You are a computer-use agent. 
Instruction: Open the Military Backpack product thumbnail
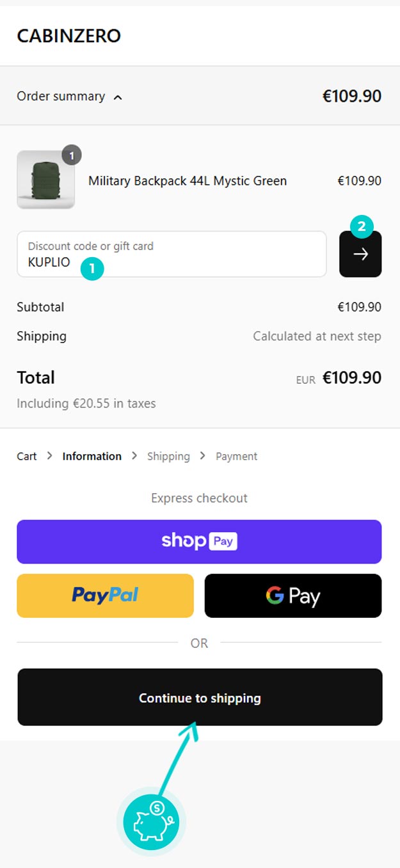pos(45,180)
